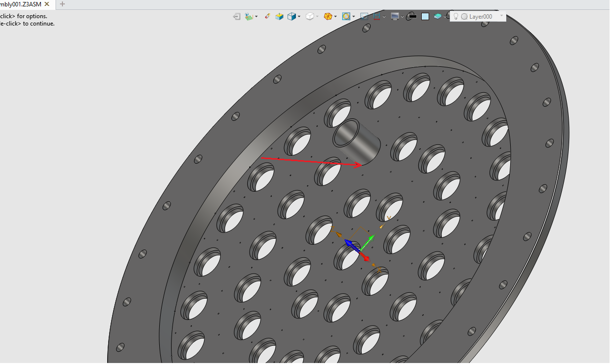Open dropdown arrow beside orange polyhedron icon
610x364 pixels.
point(335,17)
